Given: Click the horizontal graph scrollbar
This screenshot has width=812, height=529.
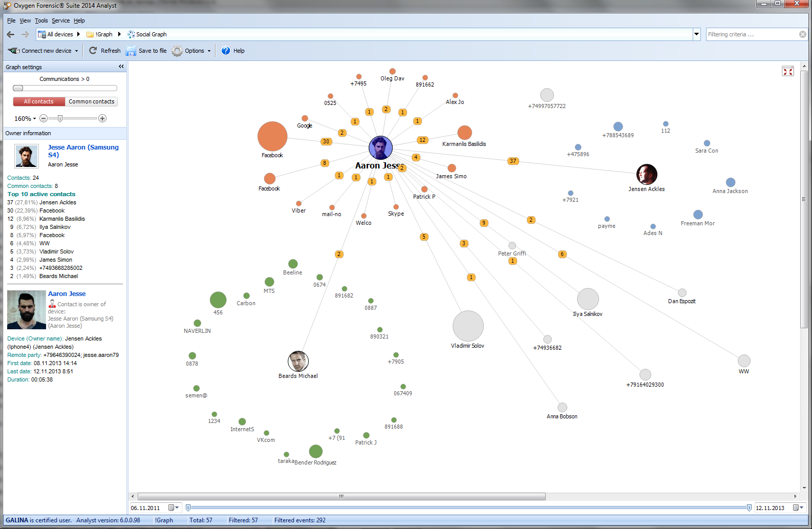Looking at the screenshot, I should point(341,496).
